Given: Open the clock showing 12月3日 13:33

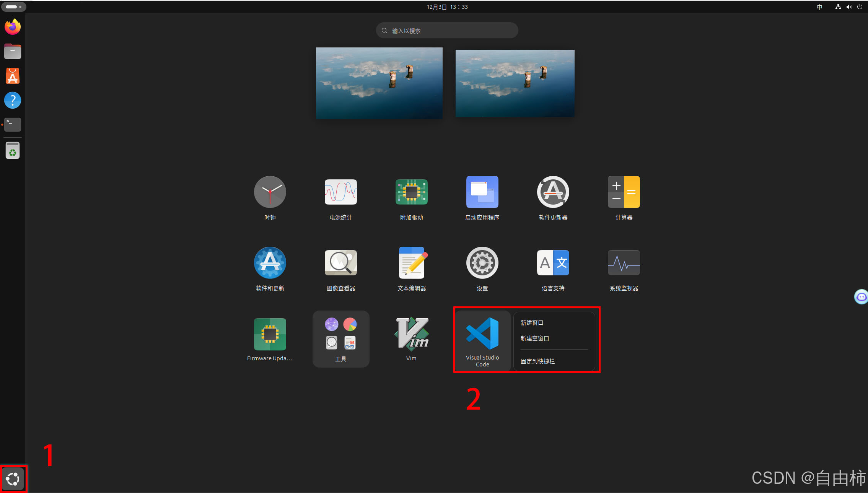Looking at the screenshot, I should (x=447, y=7).
